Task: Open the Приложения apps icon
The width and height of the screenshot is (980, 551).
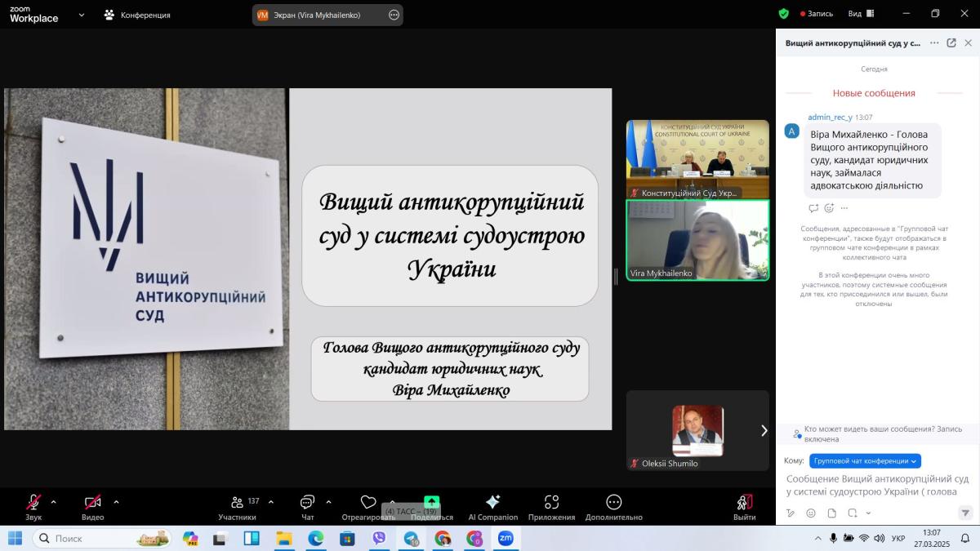Action: pyautogui.click(x=551, y=506)
